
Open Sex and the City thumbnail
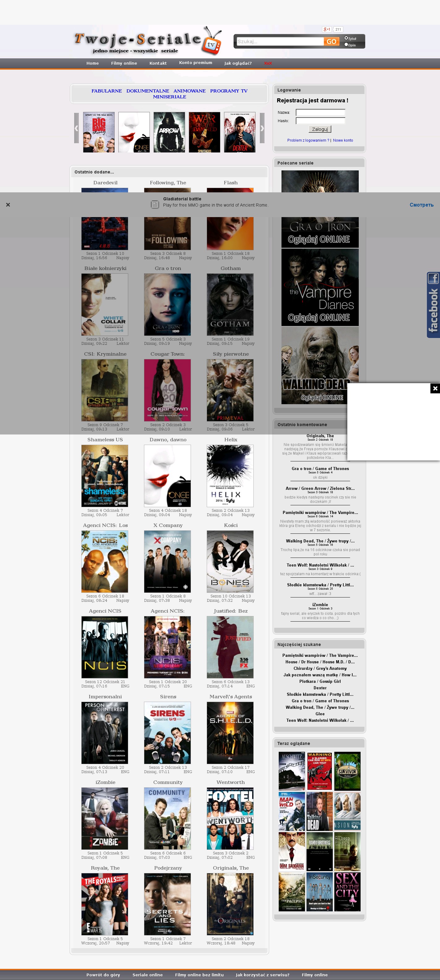point(347,891)
